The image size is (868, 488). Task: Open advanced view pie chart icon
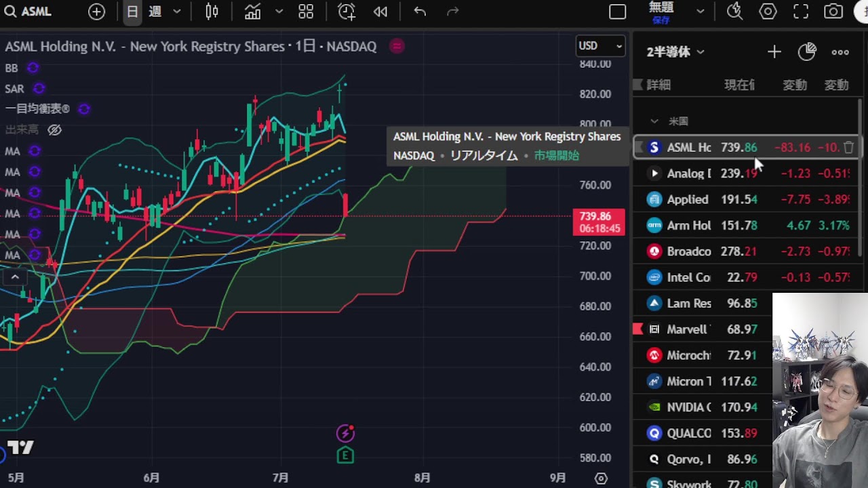pyautogui.click(x=807, y=52)
